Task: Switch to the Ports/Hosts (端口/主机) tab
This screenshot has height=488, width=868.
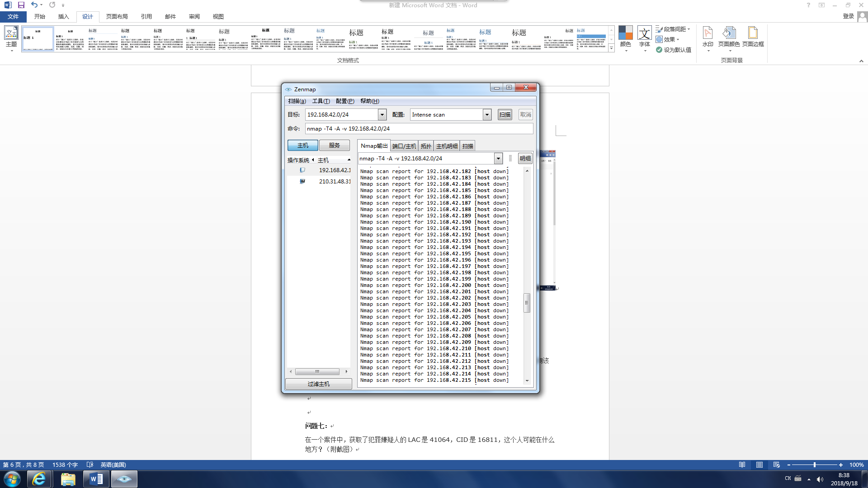Action: point(404,146)
